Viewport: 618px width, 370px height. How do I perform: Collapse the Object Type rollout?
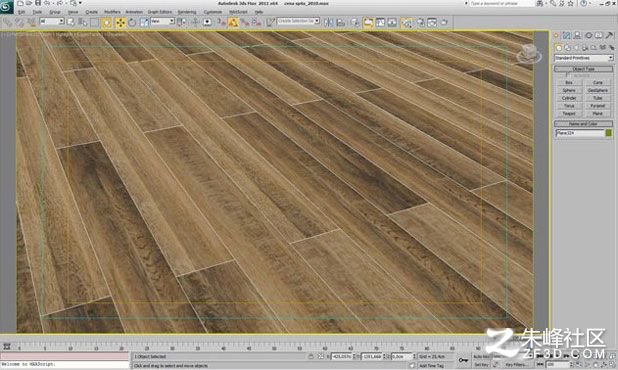point(584,69)
